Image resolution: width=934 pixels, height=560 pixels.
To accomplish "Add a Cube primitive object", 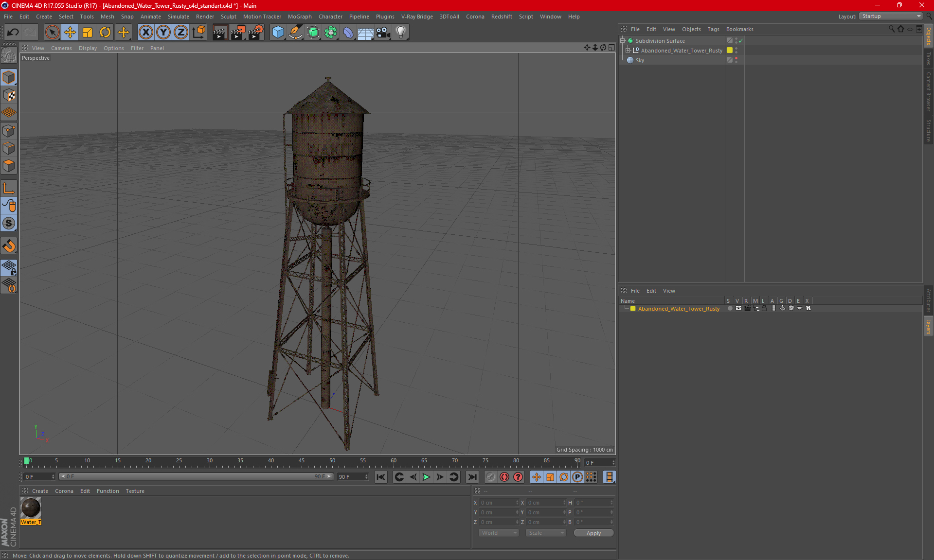I will 278,33.
